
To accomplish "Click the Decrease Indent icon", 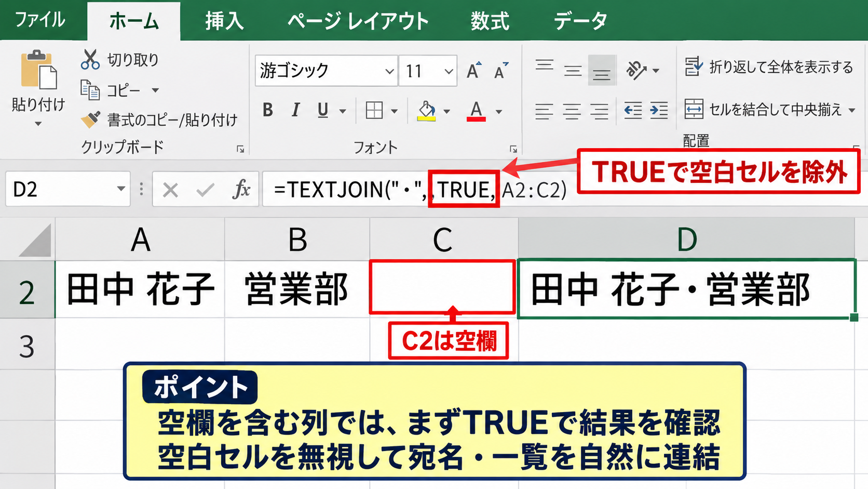I will pyautogui.click(x=633, y=110).
